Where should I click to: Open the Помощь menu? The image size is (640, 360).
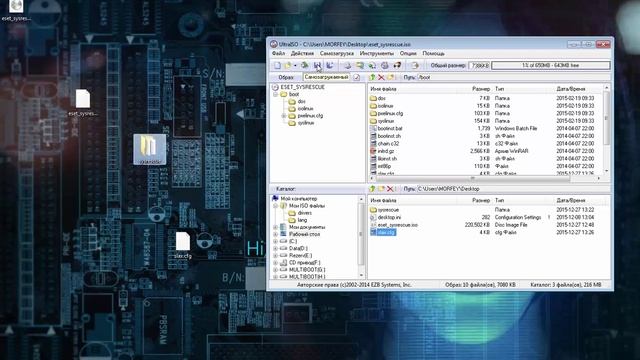click(433, 53)
